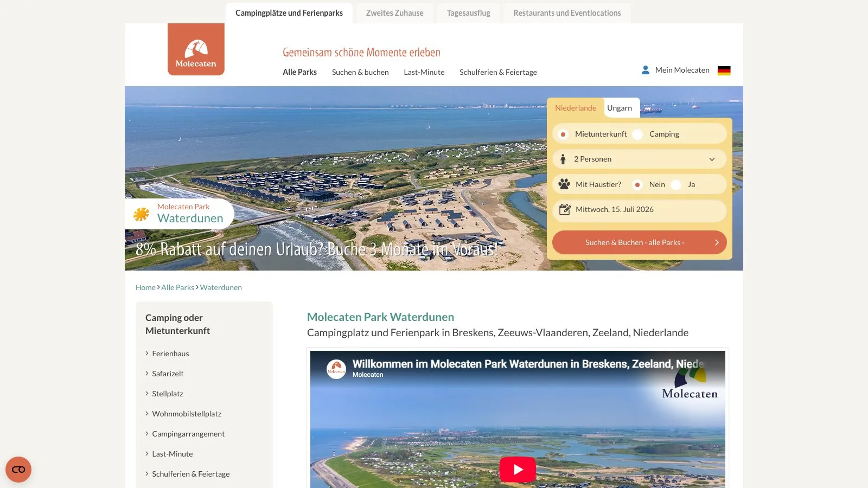The width and height of the screenshot is (868, 488).
Task: Select the Camping radio button
Action: point(637,134)
